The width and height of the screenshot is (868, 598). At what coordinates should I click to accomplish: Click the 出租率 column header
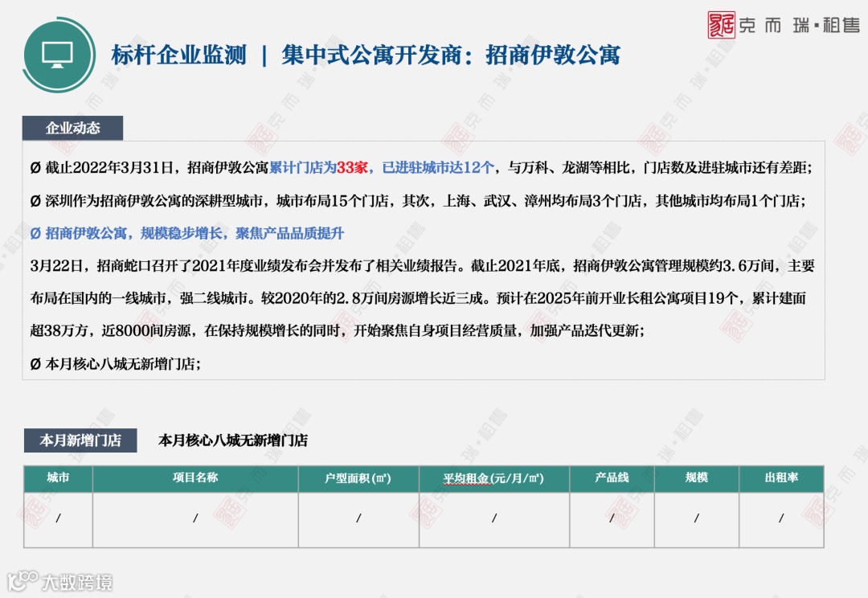click(x=781, y=478)
